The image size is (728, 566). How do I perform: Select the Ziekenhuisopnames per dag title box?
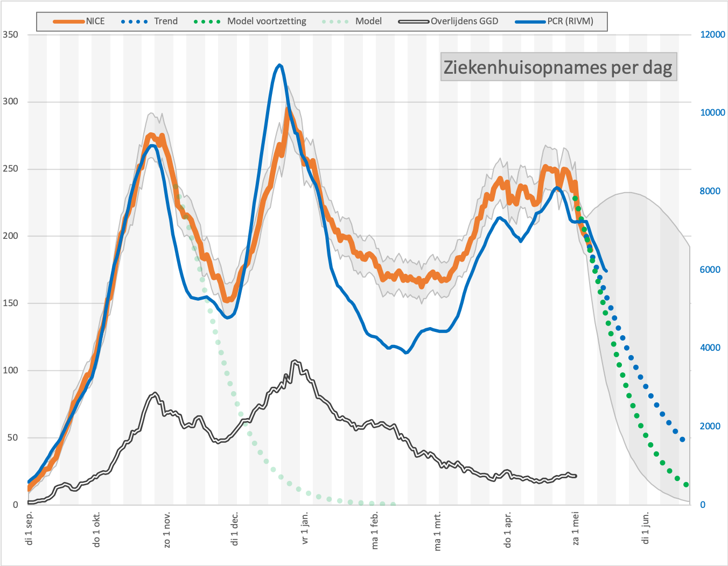[x=558, y=67]
